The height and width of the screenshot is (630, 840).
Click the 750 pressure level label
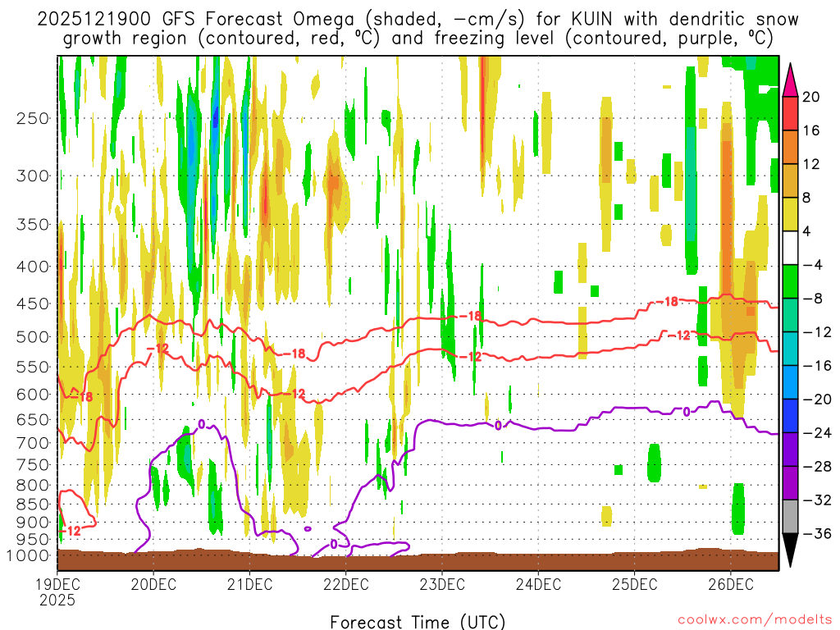click(33, 464)
